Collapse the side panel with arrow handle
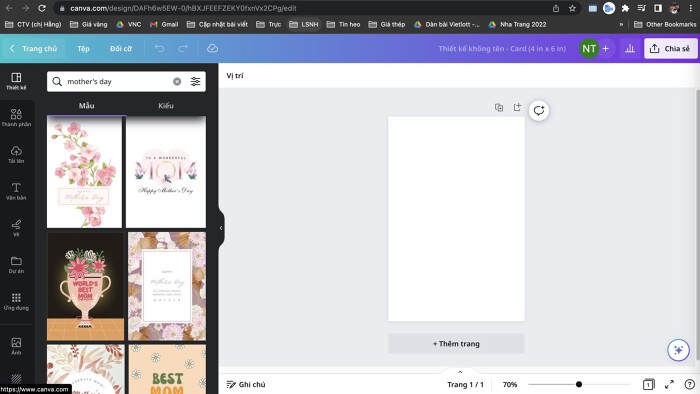The image size is (700, 394). point(221,228)
